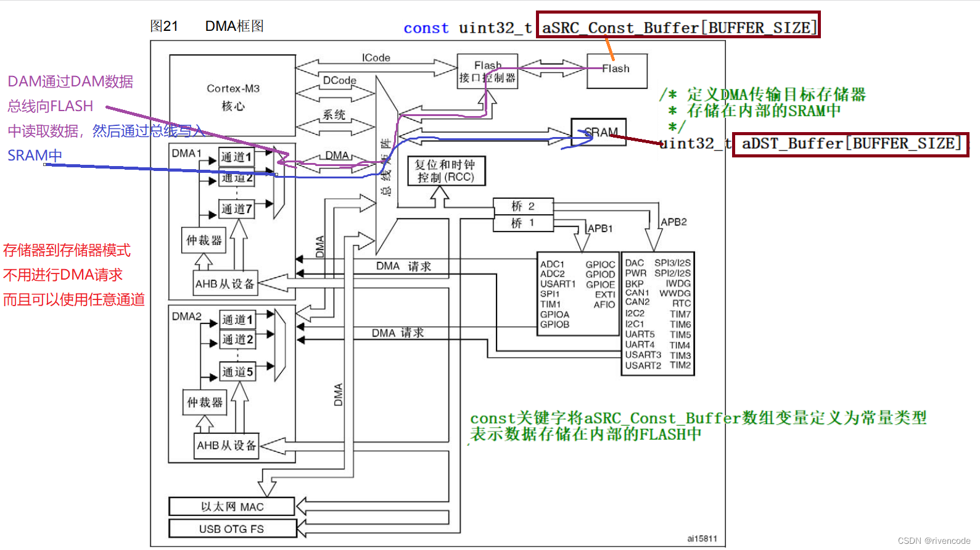Click the 'AFIO' peripheral entry
This screenshot has width=980, height=550.
tap(604, 304)
